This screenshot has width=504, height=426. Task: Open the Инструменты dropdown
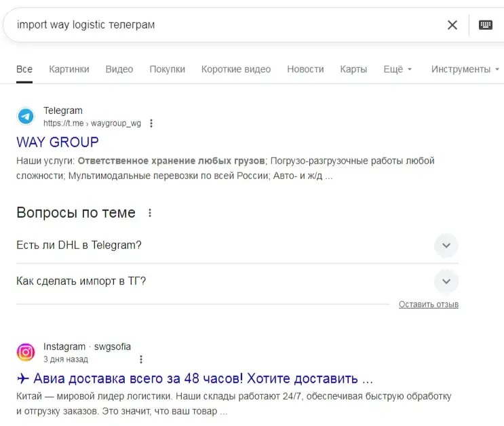(x=465, y=69)
